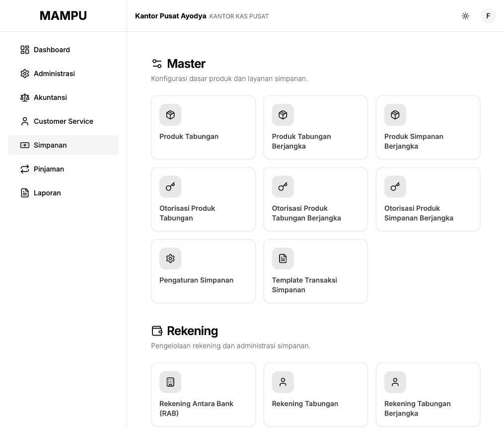
Task: Open the Rekening Tabungan card
Action: (x=316, y=395)
